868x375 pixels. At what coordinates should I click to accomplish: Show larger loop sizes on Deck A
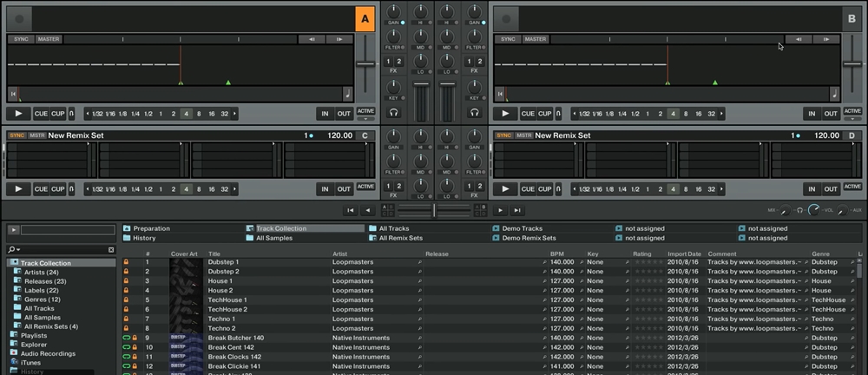tap(234, 114)
